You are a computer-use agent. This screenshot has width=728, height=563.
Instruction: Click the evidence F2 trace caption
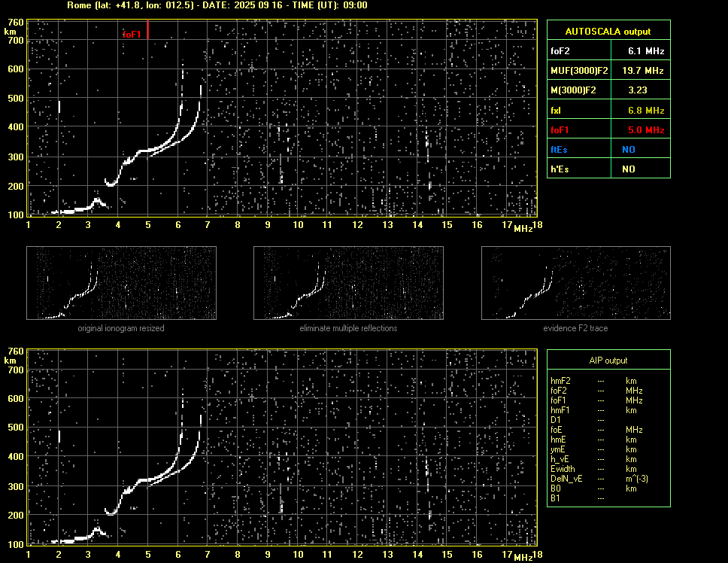tap(576, 328)
